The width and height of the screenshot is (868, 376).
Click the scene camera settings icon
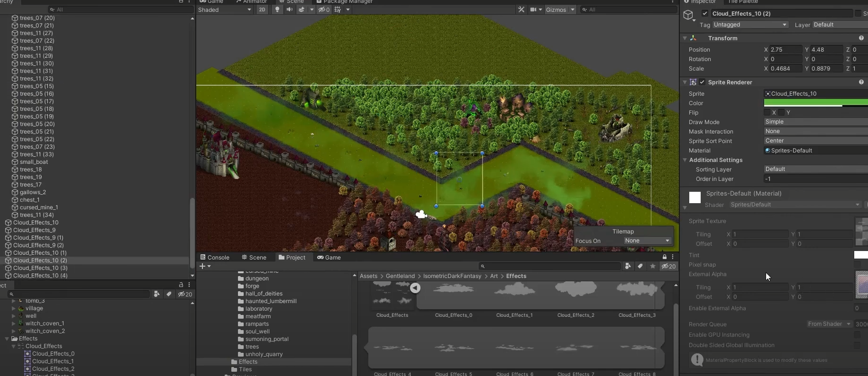tap(533, 9)
